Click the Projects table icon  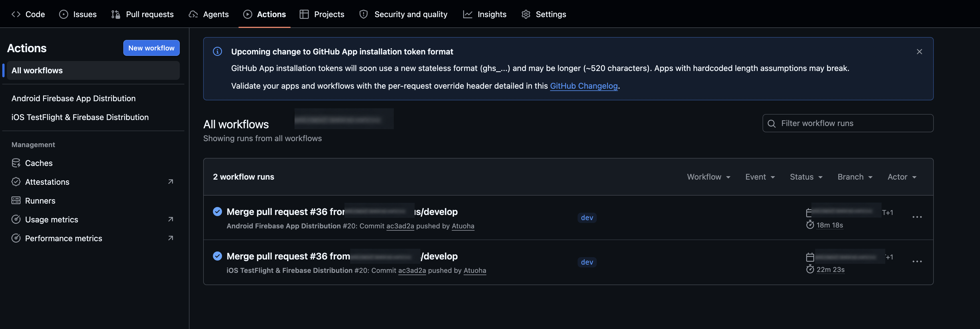pyautogui.click(x=304, y=14)
